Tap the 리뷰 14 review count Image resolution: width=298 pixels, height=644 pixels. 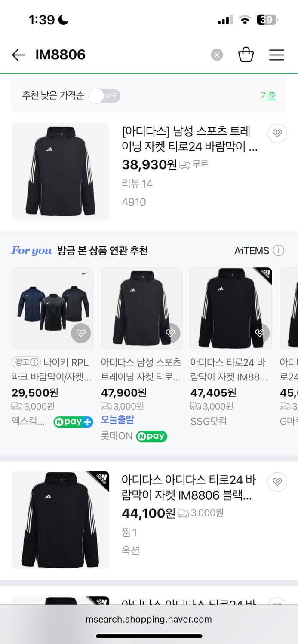[137, 184]
